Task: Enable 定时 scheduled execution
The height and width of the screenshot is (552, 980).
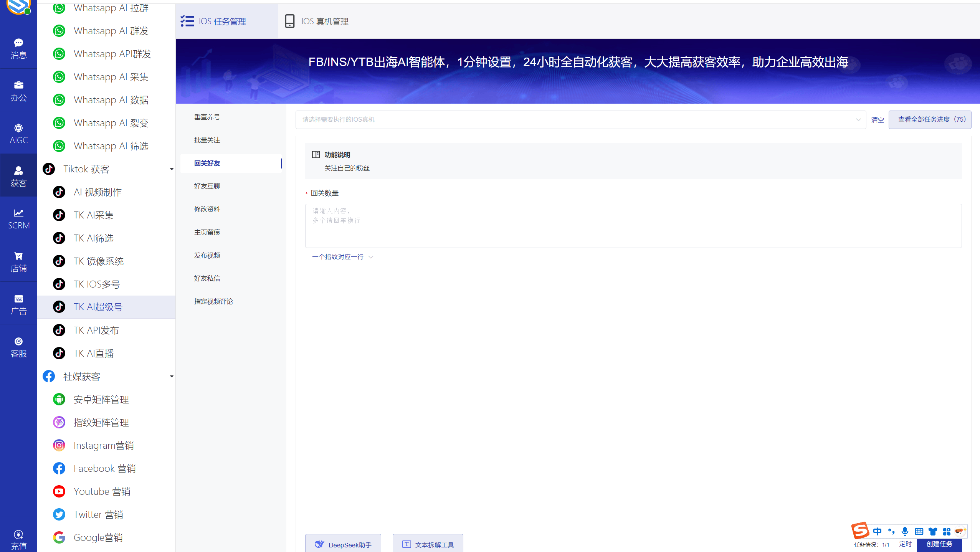Action: pos(905,544)
